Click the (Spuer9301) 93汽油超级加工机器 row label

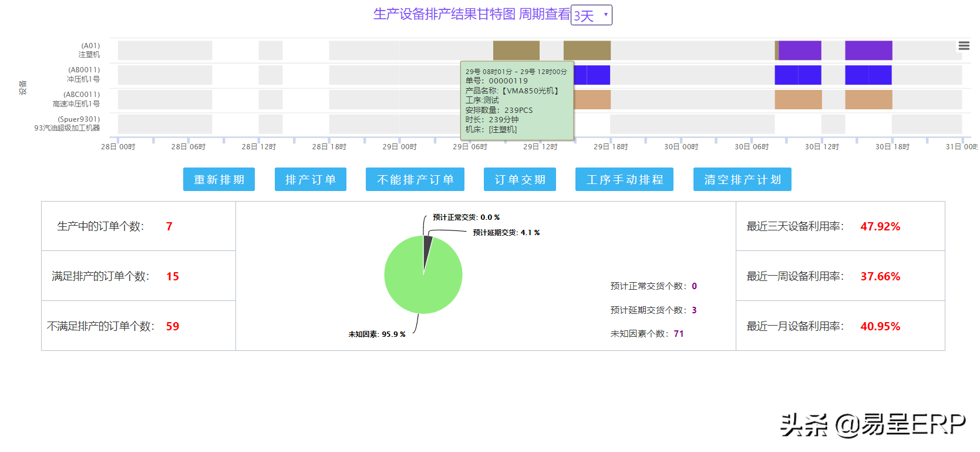click(67, 123)
